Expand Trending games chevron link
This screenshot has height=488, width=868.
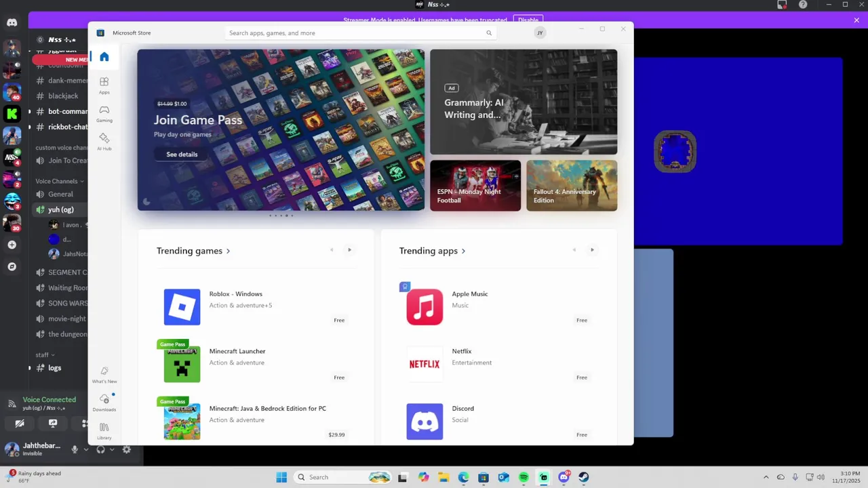[x=228, y=251]
